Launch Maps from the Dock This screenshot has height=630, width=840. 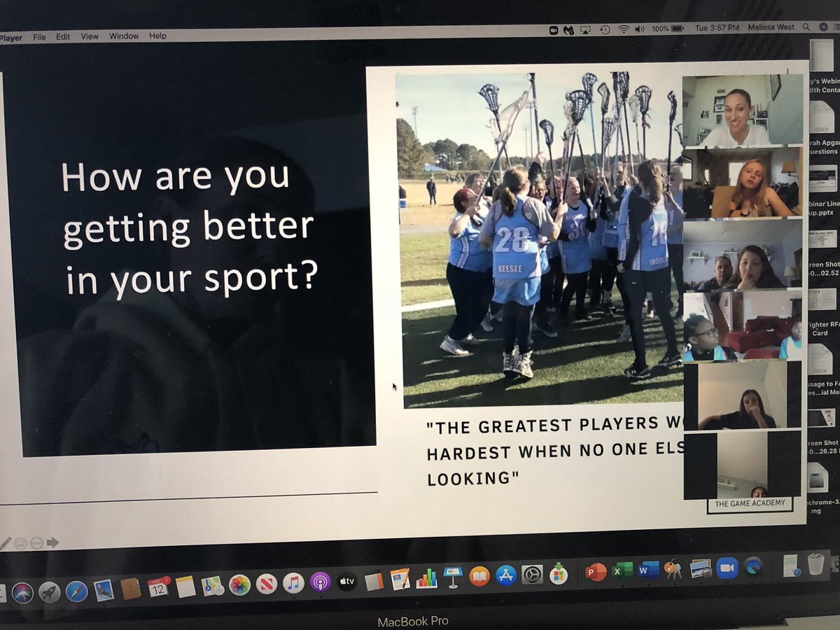212,586
